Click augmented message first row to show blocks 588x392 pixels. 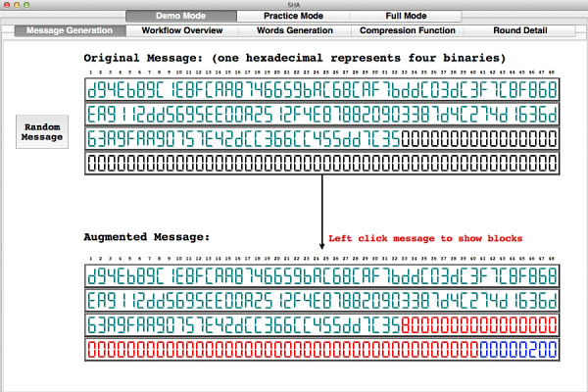pyautogui.click(x=321, y=276)
